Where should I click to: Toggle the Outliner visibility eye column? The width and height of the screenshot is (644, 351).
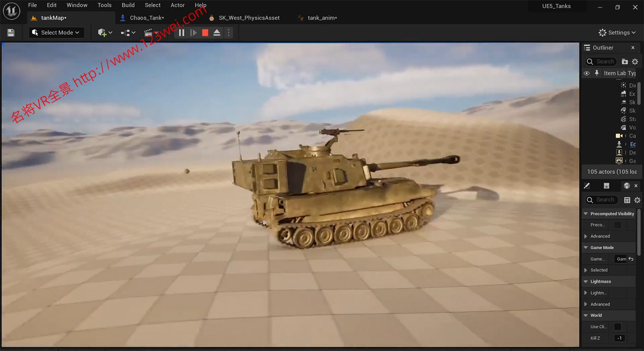(586, 73)
